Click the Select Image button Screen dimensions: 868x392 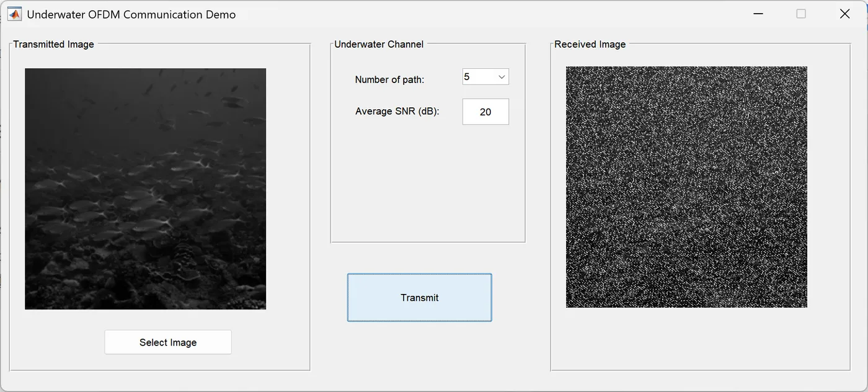click(168, 342)
